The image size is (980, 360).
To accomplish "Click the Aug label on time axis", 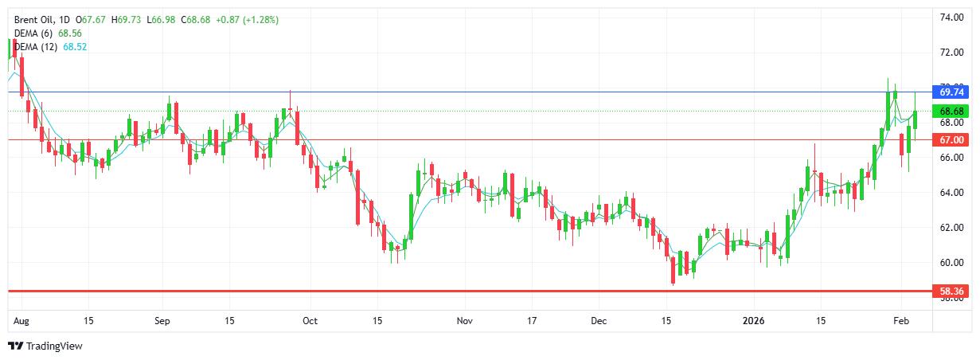I will tap(21, 321).
